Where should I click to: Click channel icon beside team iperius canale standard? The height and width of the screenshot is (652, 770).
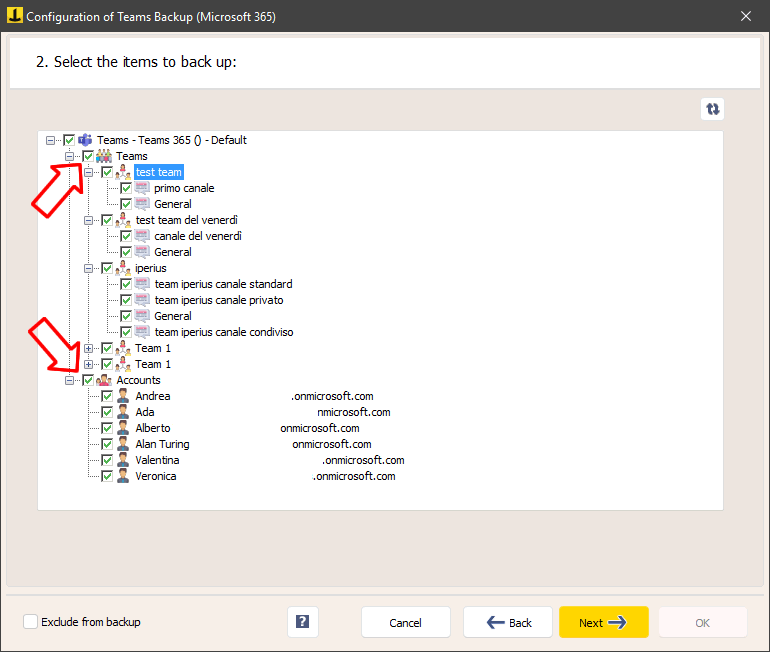tap(142, 284)
